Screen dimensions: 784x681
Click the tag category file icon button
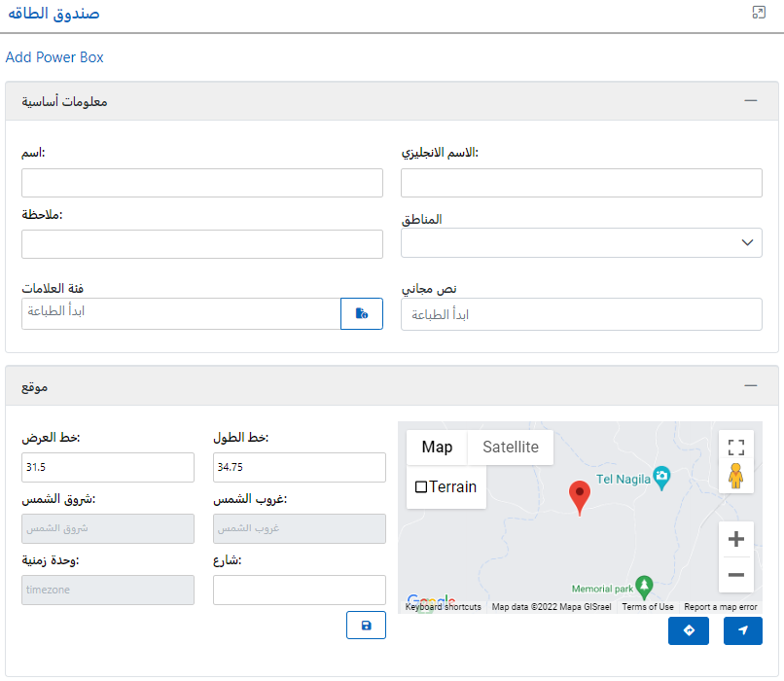[x=362, y=313]
